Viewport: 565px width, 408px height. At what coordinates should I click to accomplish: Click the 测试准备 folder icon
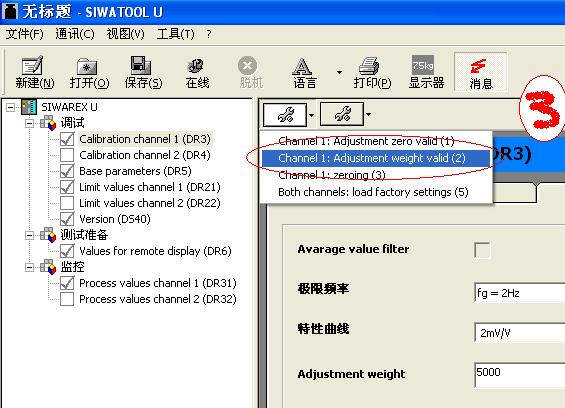tap(48, 235)
